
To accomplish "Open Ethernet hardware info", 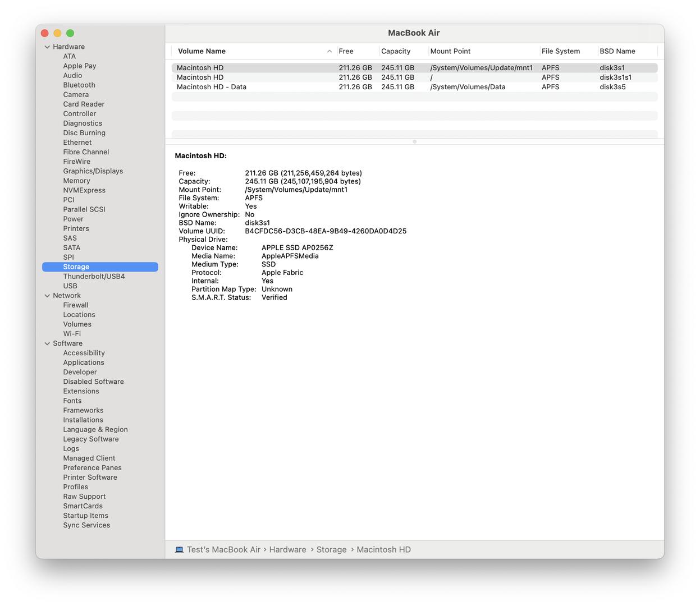I will [77, 142].
